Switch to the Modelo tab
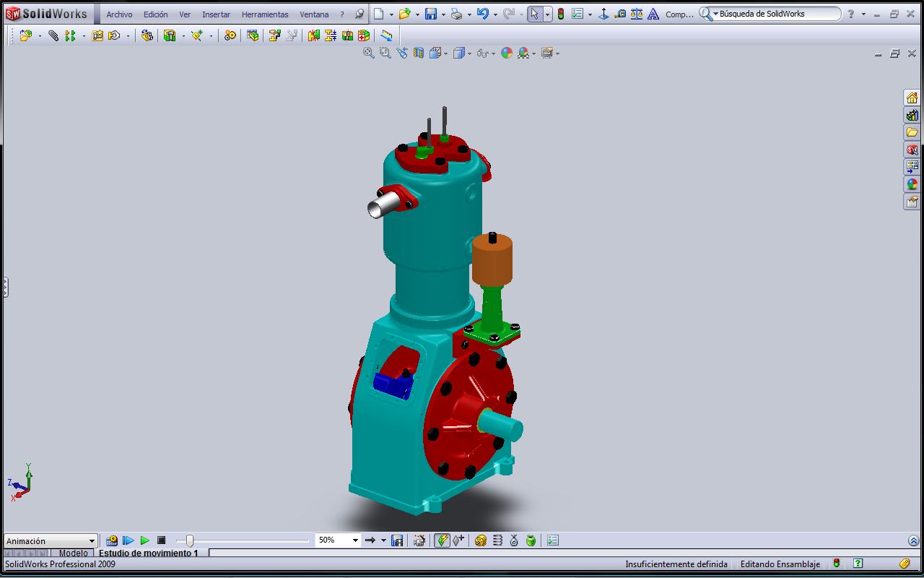The height and width of the screenshot is (578, 924). click(x=73, y=553)
